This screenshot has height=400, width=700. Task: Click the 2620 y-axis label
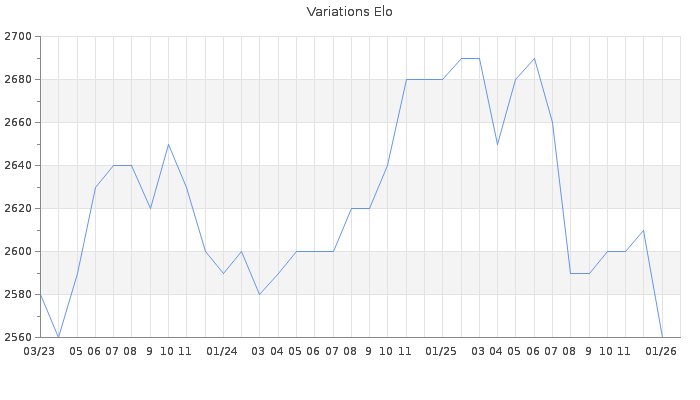pos(18,209)
